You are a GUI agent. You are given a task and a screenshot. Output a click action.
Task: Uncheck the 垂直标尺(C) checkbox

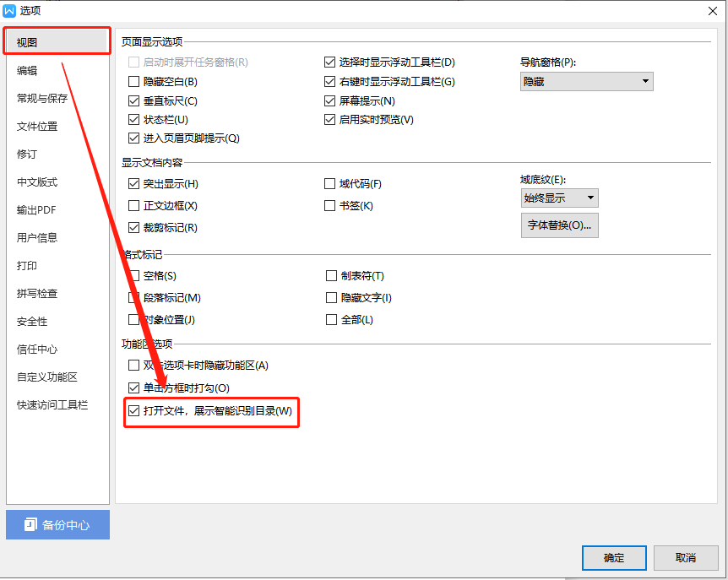point(133,101)
